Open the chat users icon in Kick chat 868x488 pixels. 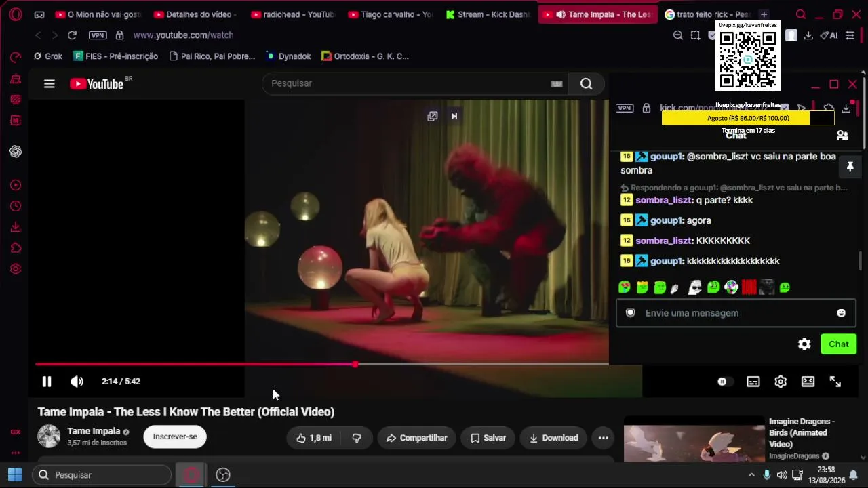(842, 136)
